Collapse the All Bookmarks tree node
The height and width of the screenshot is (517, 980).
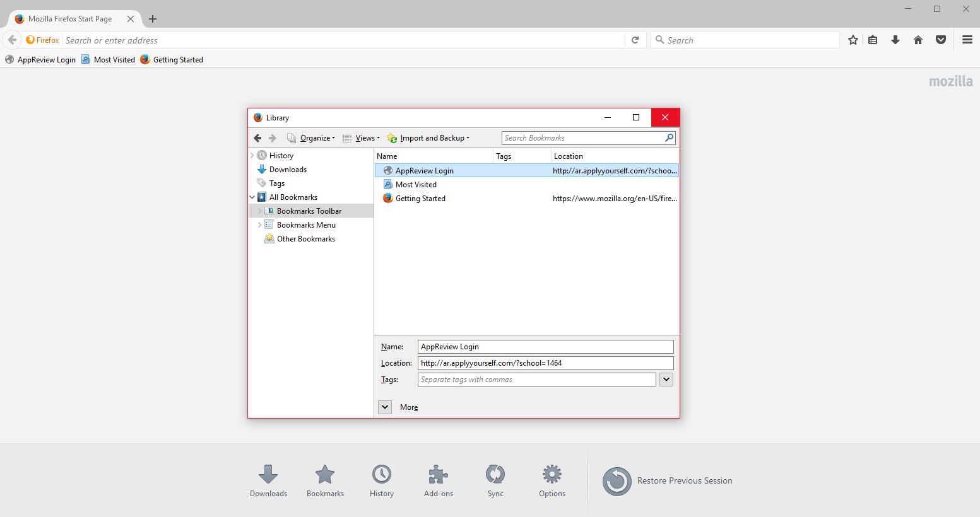(252, 197)
